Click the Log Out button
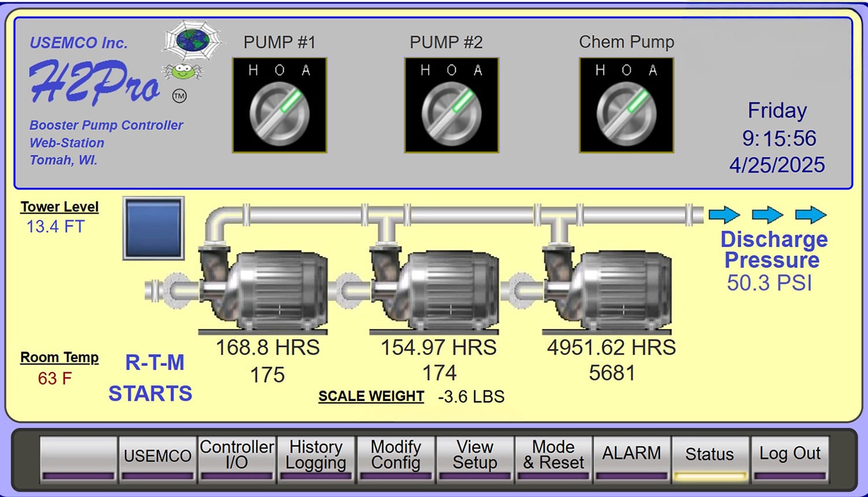The image size is (868, 497). click(x=789, y=459)
